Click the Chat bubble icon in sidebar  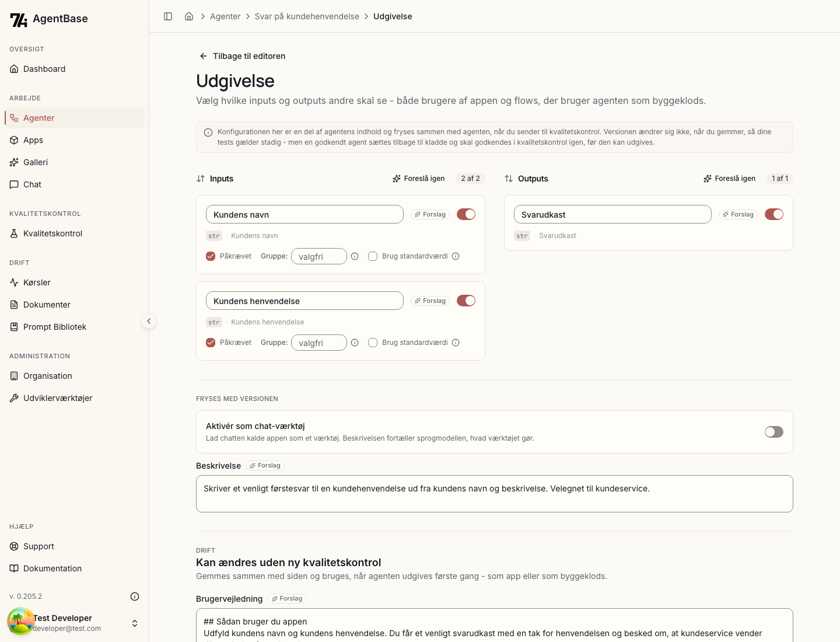click(14, 184)
